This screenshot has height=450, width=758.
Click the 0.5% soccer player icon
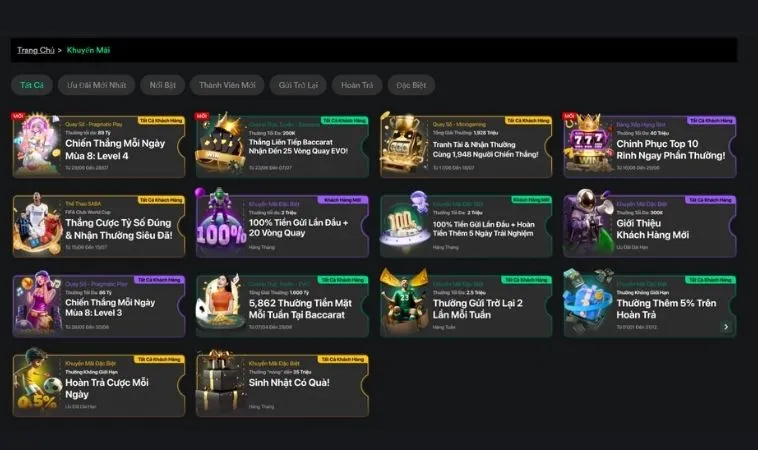pos(38,382)
